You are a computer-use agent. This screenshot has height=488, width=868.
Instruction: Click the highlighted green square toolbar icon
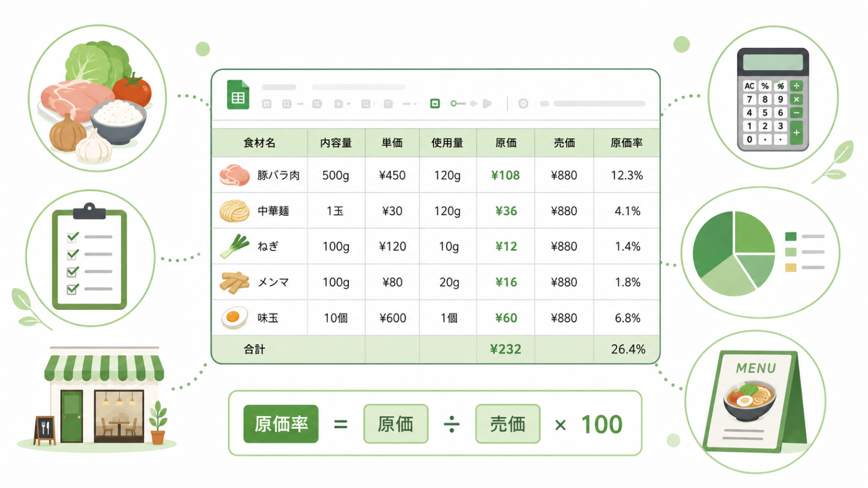[x=435, y=103]
